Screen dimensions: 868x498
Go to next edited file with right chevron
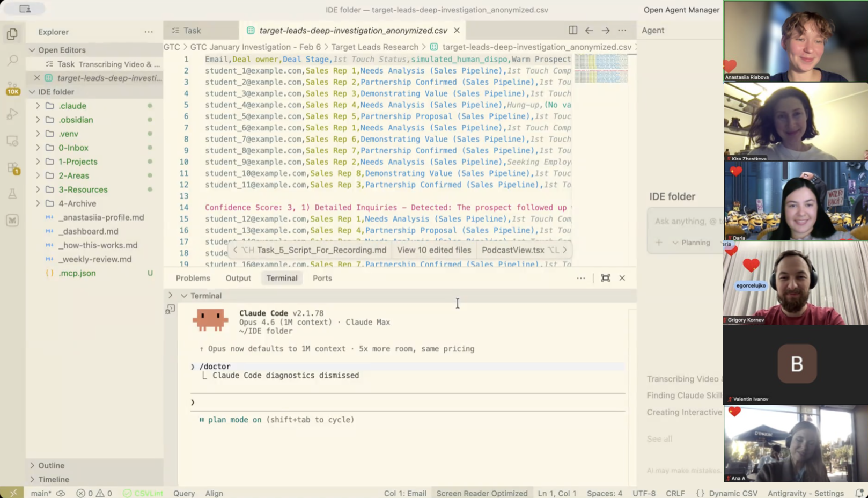click(x=565, y=250)
